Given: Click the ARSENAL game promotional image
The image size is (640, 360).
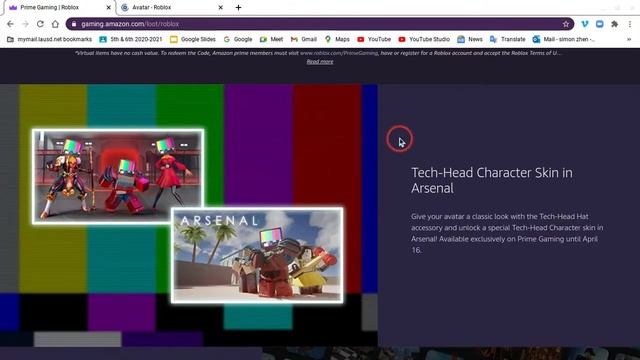Looking at the screenshot, I should tap(257, 255).
